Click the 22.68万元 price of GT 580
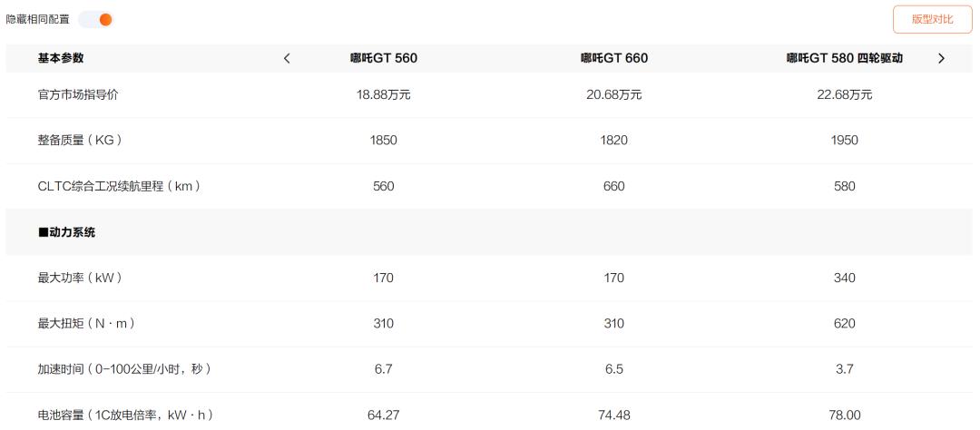Viewport: 980px width, 430px height. (x=845, y=95)
